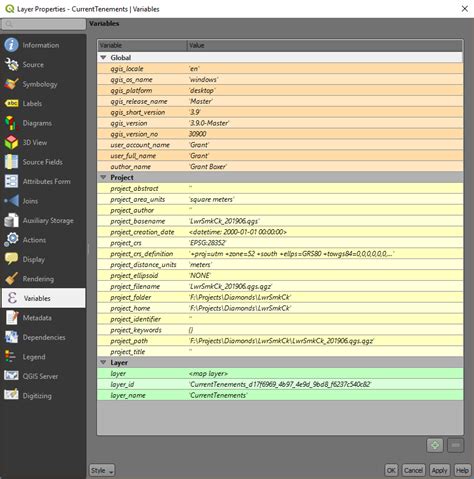474x479 pixels.
Task: Open the Attributes Form icon
Action: click(11, 181)
